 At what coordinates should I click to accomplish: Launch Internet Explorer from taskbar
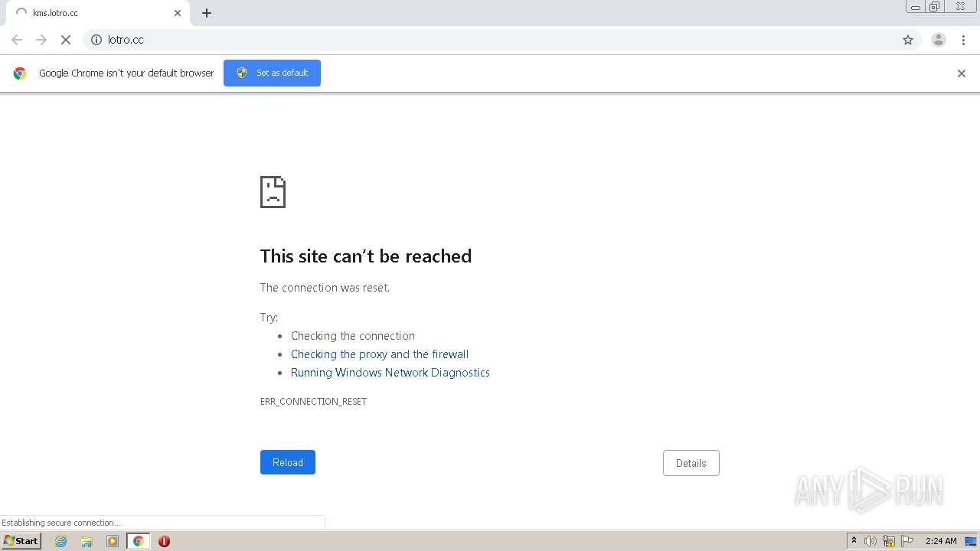tap(61, 541)
